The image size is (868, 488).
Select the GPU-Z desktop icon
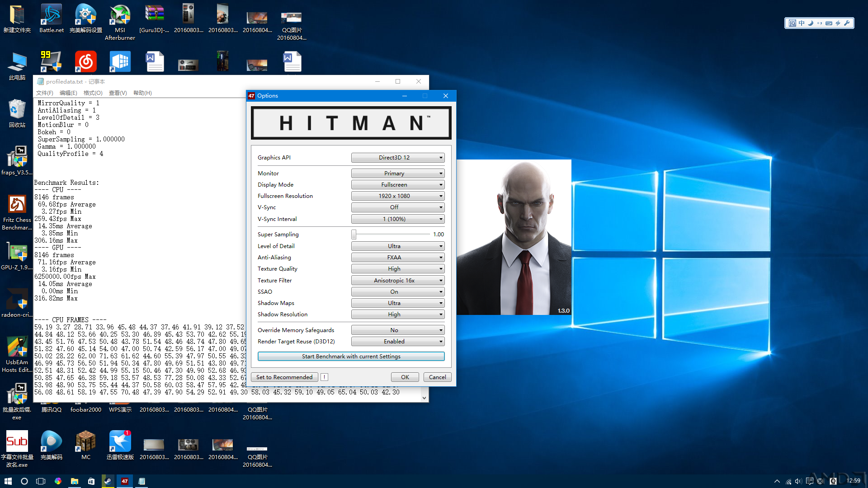tap(17, 256)
